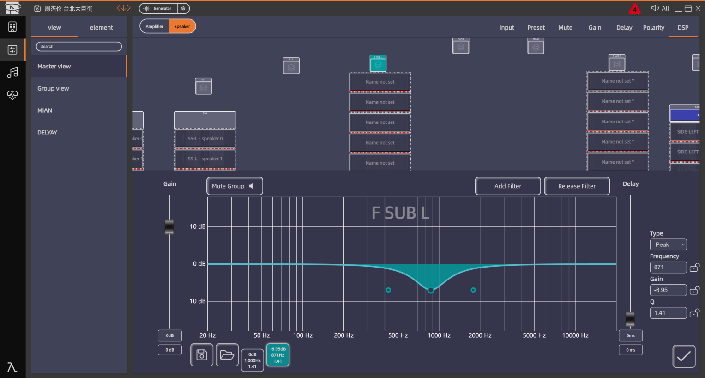
Task: Select Master view in the list
Action: 79,66
